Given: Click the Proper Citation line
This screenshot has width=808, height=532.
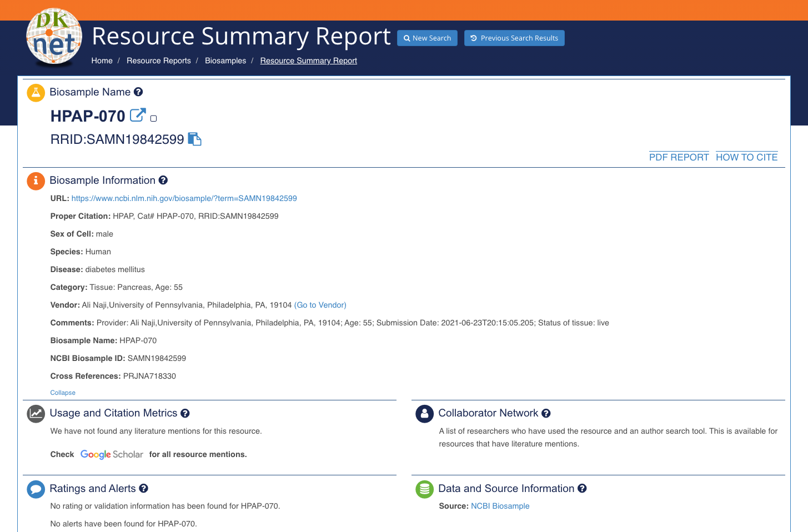Looking at the screenshot, I should (x=164, y=216).
